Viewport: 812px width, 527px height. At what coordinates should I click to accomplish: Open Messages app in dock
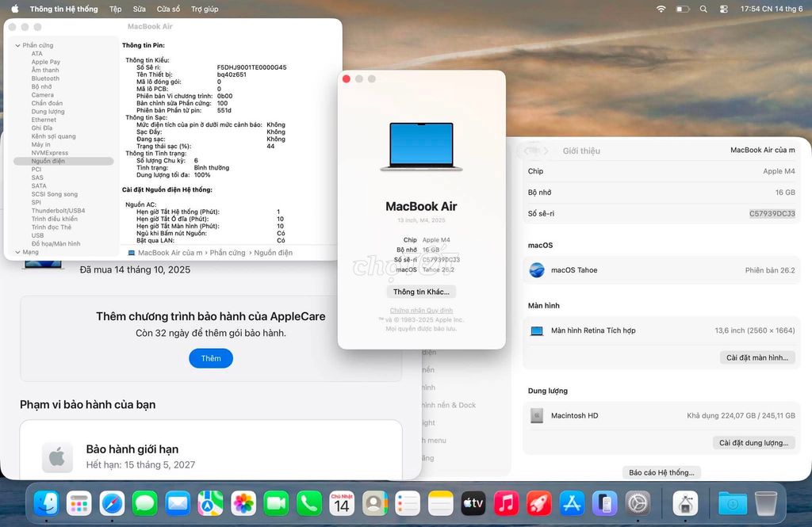coord(145,503)
